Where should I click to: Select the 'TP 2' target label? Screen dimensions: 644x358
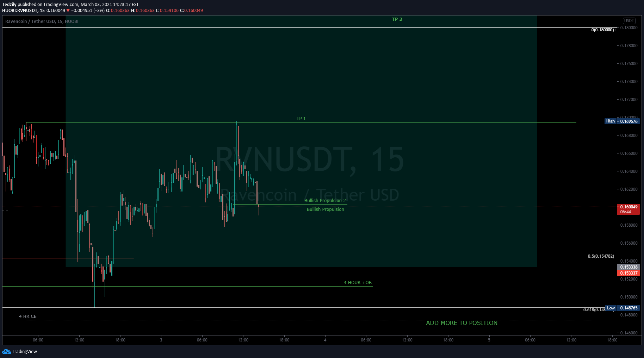click(x=397, y=19)
